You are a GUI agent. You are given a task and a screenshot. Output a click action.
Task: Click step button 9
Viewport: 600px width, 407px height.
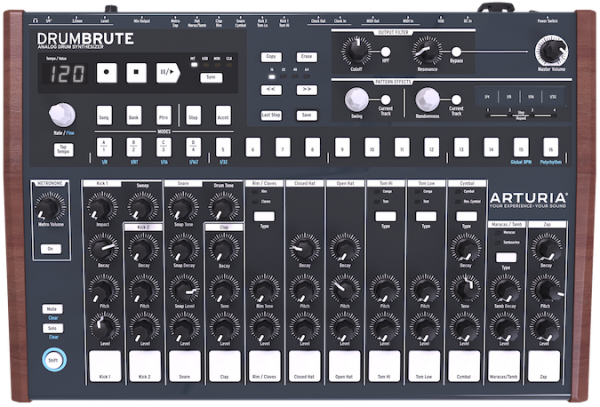tap(342, 148)
